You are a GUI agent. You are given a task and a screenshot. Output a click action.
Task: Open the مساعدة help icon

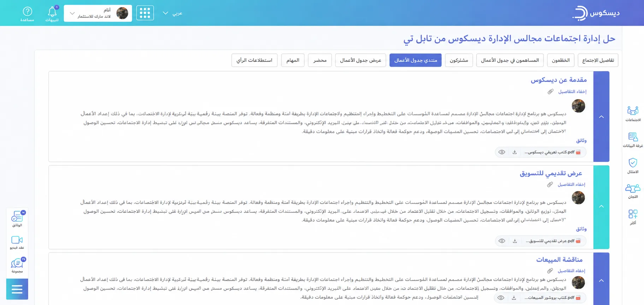pos(27,14)
